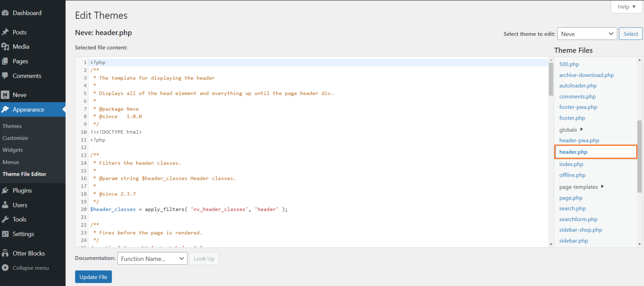
Task: Open the Settings menu label
Action: pyautogui.click(x=23, y=234)
